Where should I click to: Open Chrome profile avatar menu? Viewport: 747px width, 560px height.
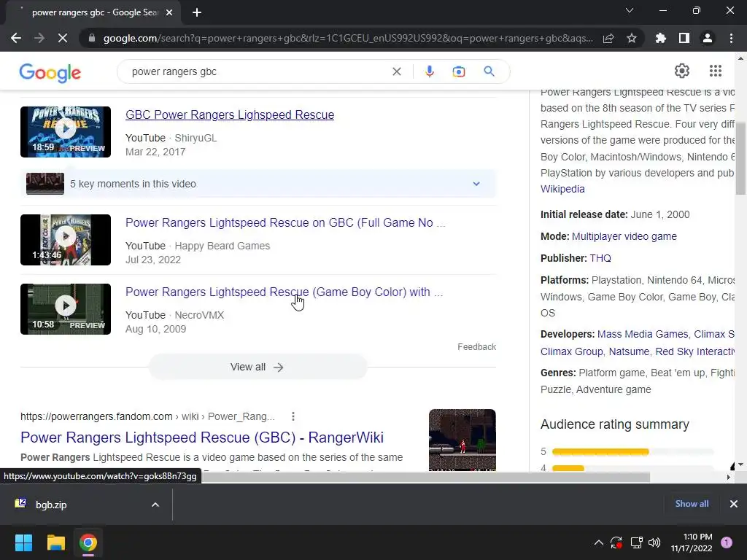pos(708,38)
